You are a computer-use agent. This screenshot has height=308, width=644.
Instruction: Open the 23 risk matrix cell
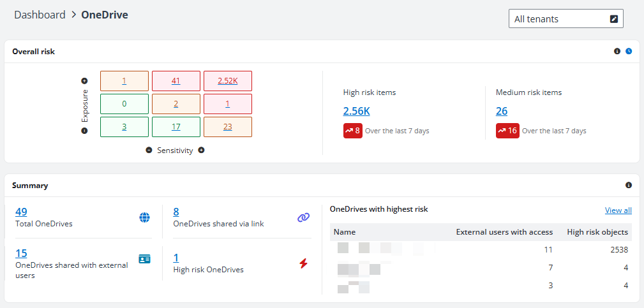227,127
